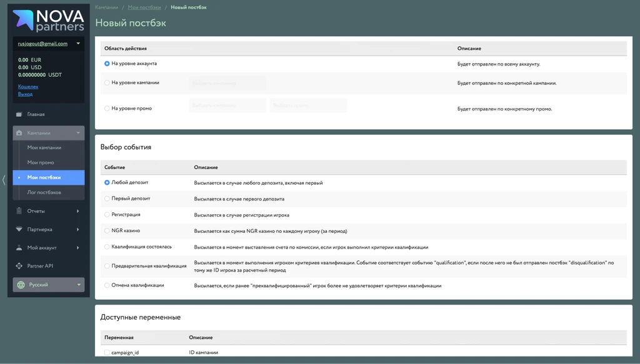Screen dimensions: 640x364
Task: Select the Предварительная квалификация event
Action: click(x=107, y=266)
